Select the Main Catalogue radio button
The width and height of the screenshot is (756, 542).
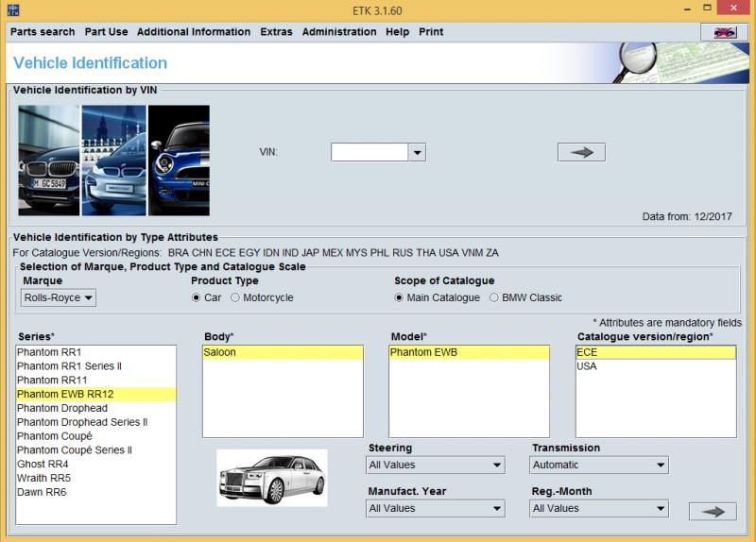(x=400, y=297)
